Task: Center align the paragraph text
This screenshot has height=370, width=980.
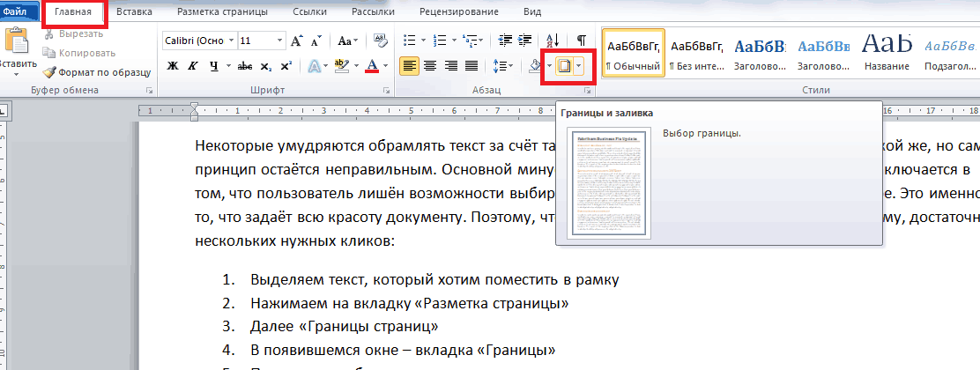Action: (430, 65)
